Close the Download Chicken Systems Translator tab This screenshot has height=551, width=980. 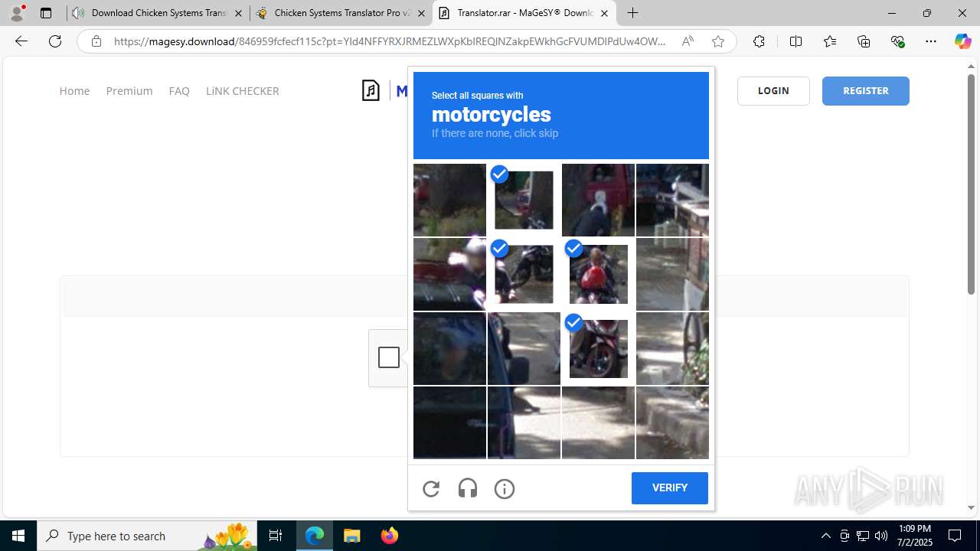point(238,13)
